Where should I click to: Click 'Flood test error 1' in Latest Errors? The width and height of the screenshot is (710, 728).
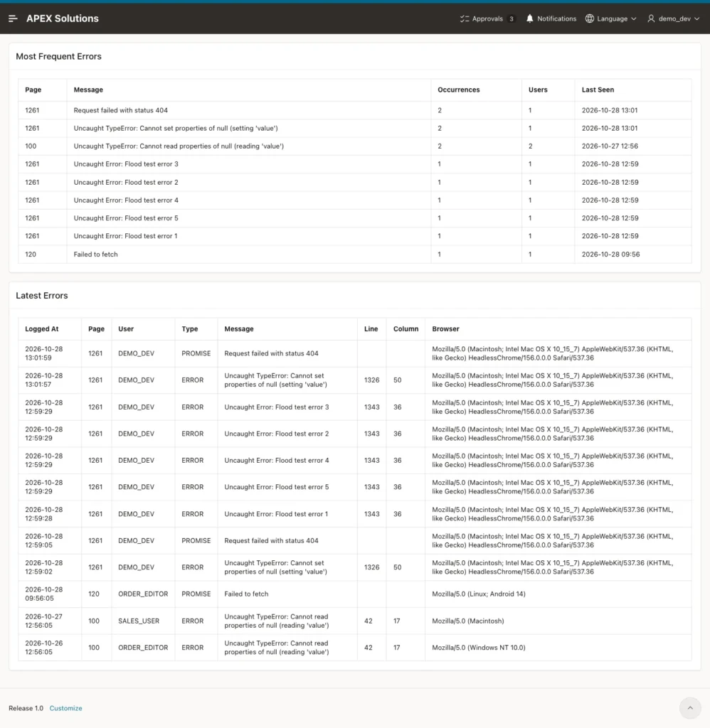(276, 514)
